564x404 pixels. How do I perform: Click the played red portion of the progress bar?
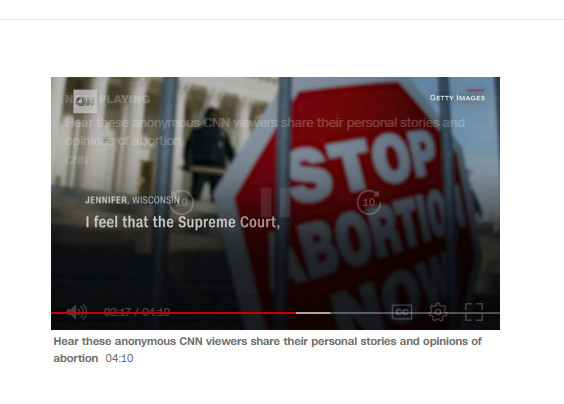[x=173, y=313]
